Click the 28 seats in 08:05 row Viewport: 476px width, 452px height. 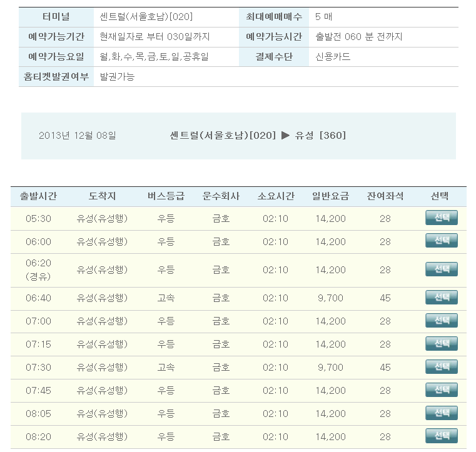click(385, 414)
